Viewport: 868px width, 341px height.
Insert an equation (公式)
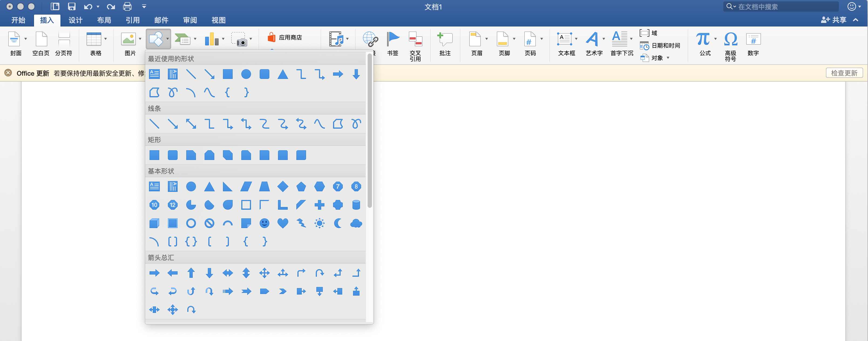(703, 39)
